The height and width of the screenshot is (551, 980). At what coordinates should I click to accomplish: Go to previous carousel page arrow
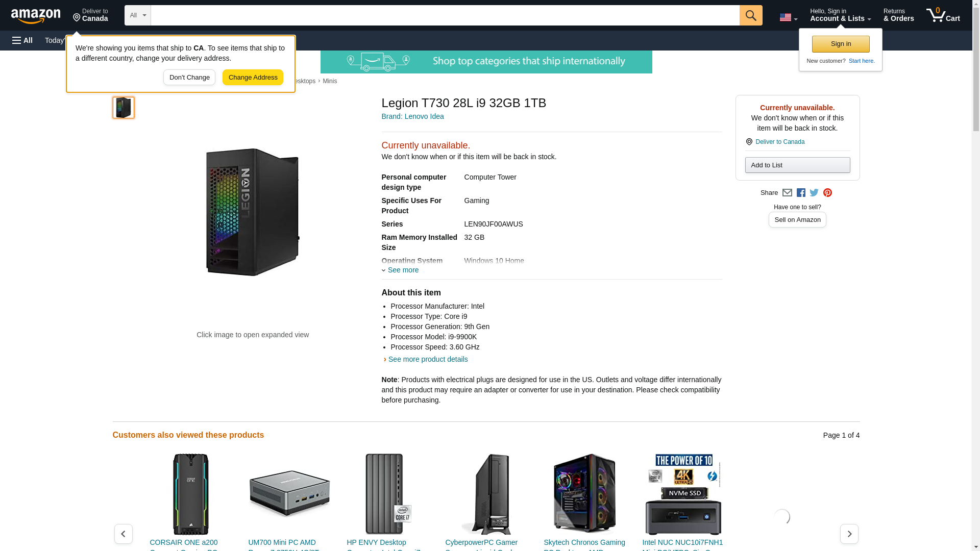pos(124,534)
